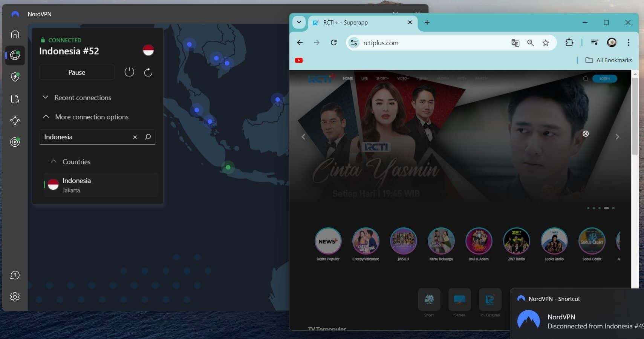Close the overlay with circled X icon
This screenshot has width=644, height=339.
coord(586,134)
